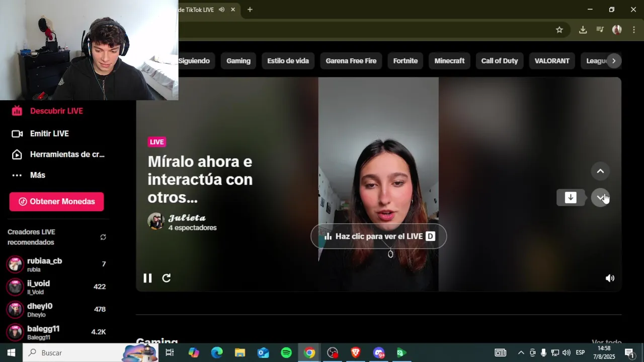The image size is (644, 362).
Task: Select the Call of Duty category chip
Action: [499, 61]
